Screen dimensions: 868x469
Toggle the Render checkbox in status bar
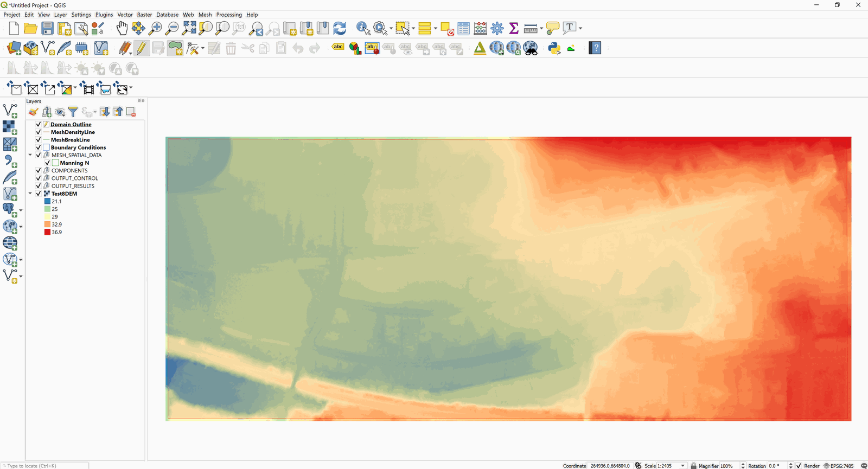click(x=799, y=466)
